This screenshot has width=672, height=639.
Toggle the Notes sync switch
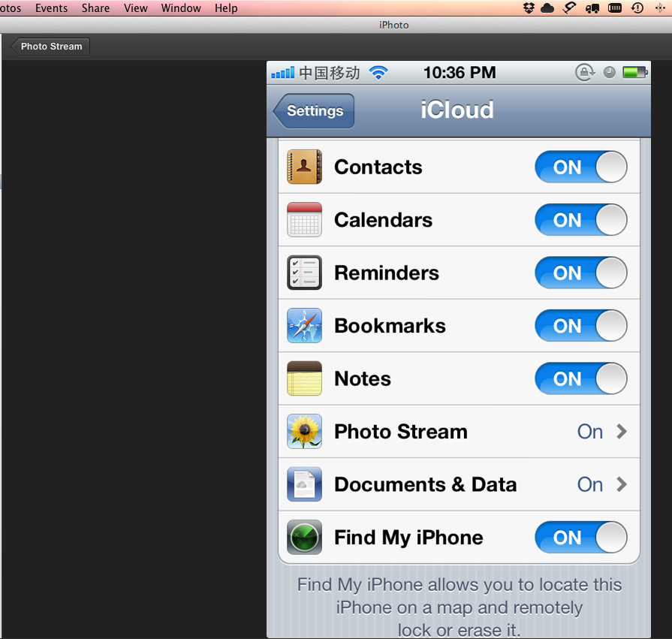click(x=580, y=378)
